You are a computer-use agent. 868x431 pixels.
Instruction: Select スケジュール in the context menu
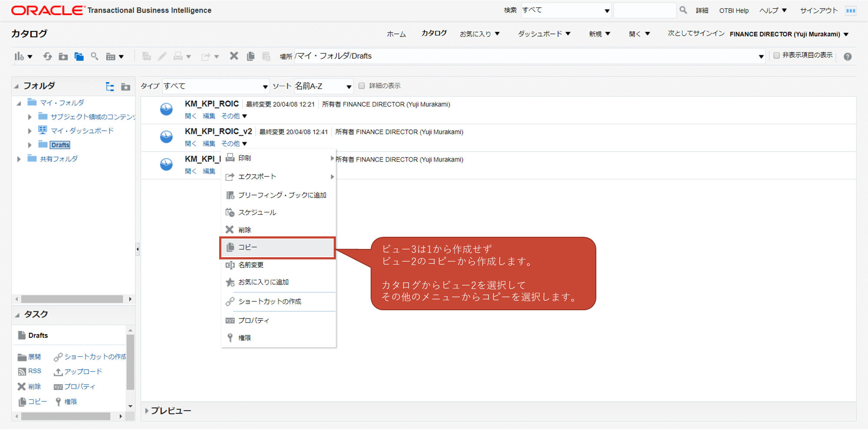click(278, 212)
